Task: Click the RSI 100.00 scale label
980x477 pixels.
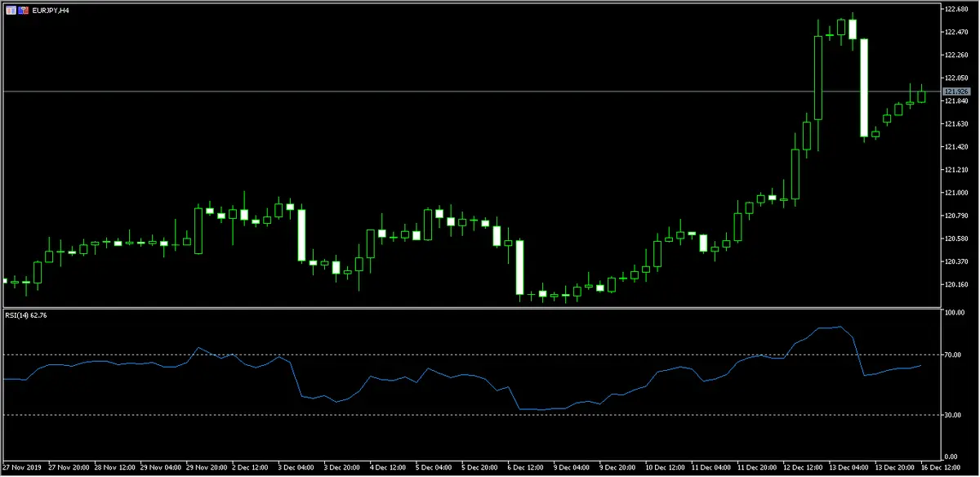Action: pyautogui.click(x=955, y=313)
